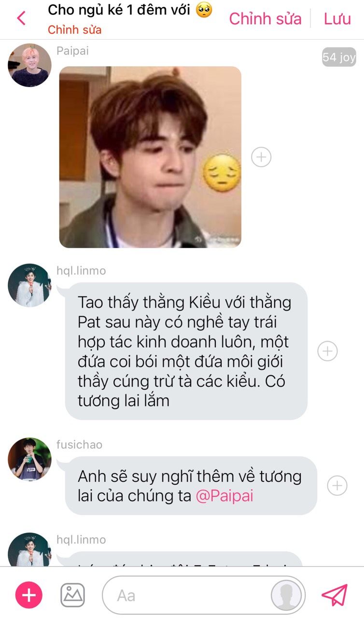Open the pink plus add menu
Screen dimensions: 364x618
coord(29,595)
